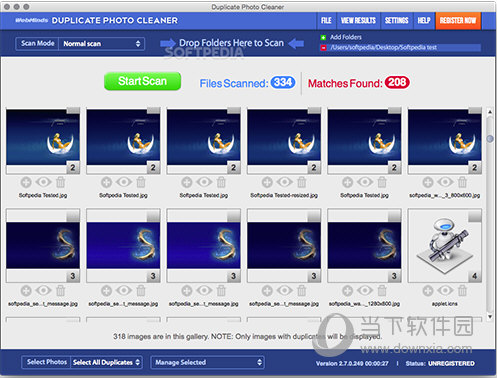This screenshot has width=497, height=378.
Task: Trash the 1280x800.jpg image
Action: tap(382, 291)
